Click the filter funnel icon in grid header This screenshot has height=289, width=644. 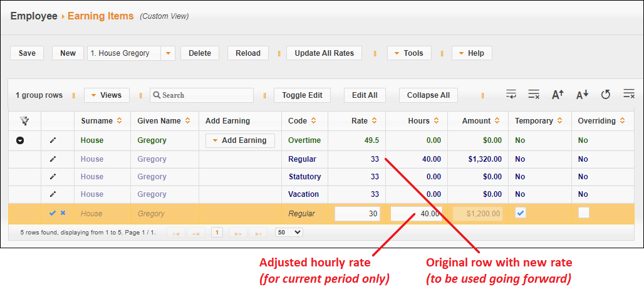25,121
